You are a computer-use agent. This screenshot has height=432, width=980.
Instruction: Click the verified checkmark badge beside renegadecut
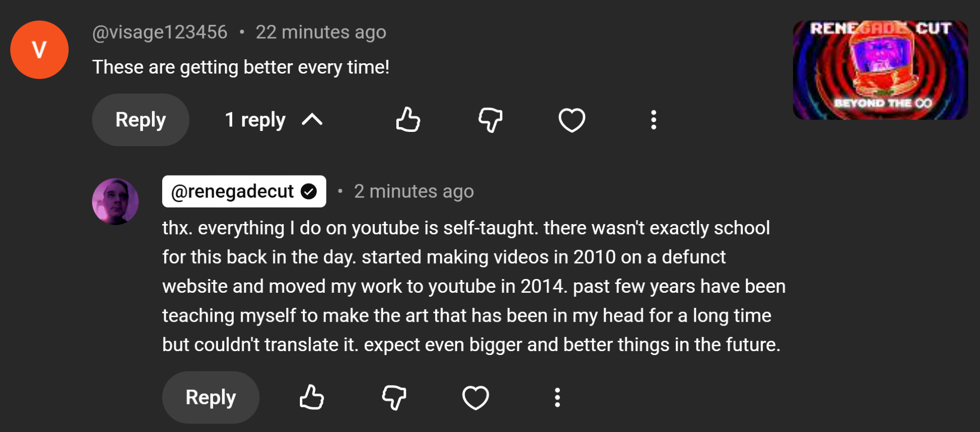(x=309, y=191)
